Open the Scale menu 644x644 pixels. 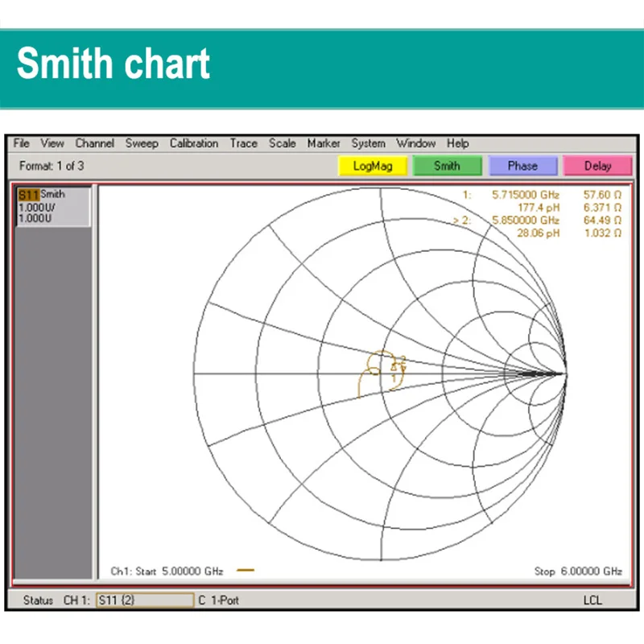(283, 143)
